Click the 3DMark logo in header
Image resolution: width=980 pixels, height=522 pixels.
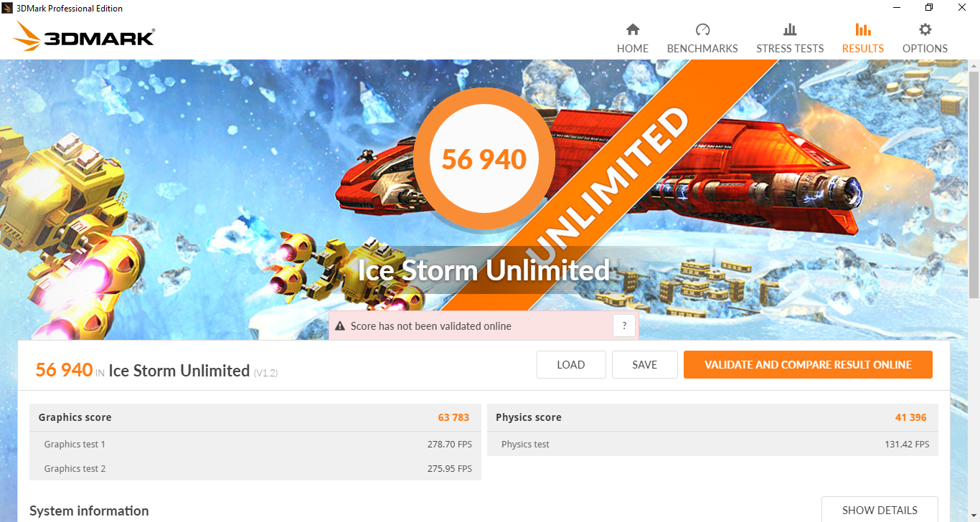point(85,36)
